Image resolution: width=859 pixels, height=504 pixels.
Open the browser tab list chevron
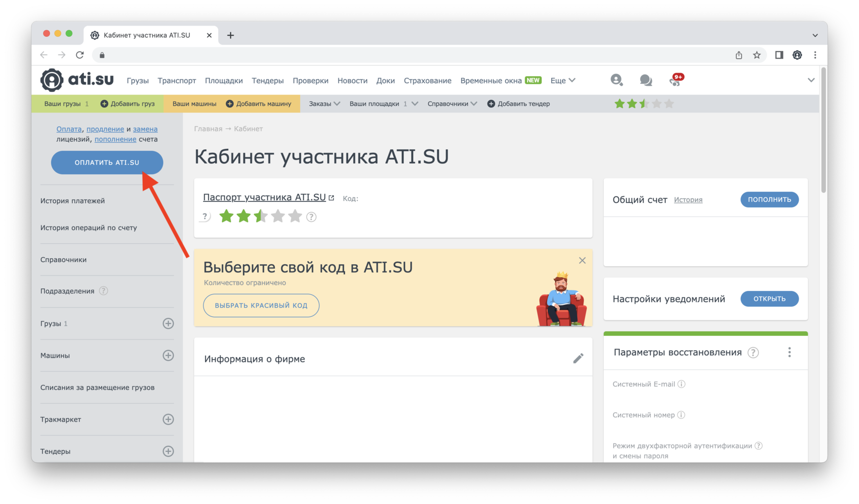(815, 35)
